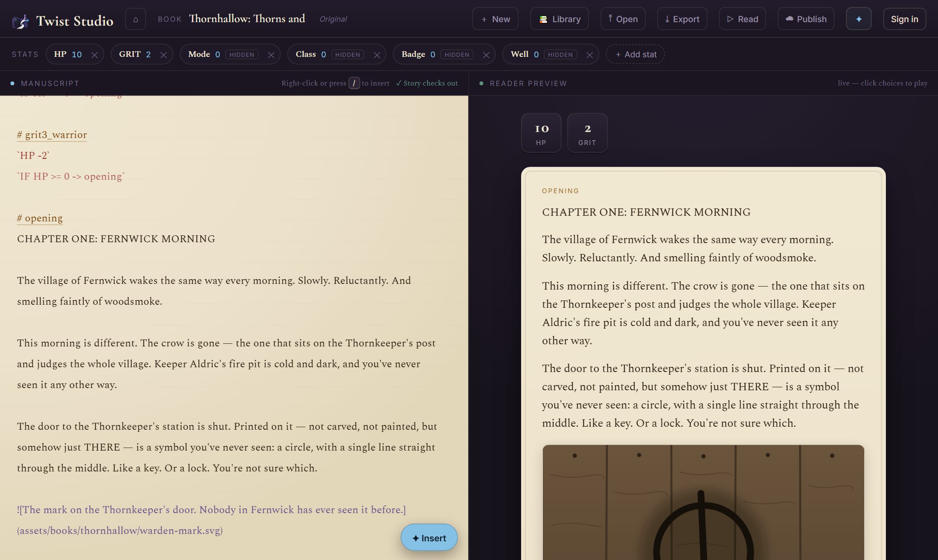
Task: Toggle HIDDEN badge on Class stat
Action: [347, 55]
